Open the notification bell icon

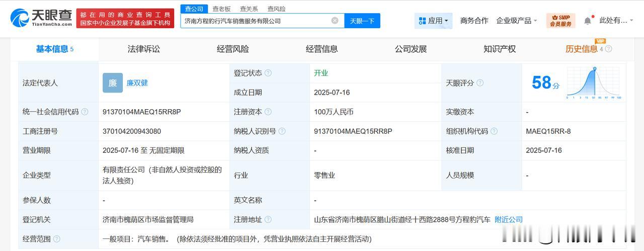(x=588, y=21)
